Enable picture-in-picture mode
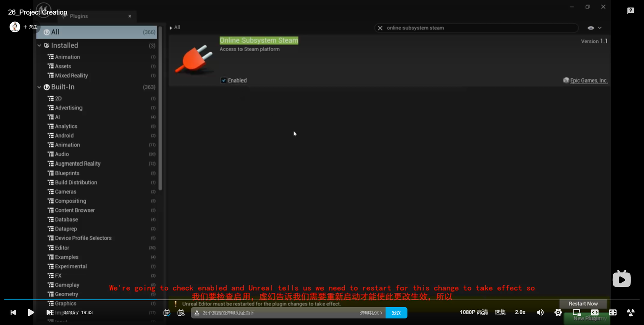The height and width of the screenshot is (325, 644). pyautogui.click(x=577, y=312)
